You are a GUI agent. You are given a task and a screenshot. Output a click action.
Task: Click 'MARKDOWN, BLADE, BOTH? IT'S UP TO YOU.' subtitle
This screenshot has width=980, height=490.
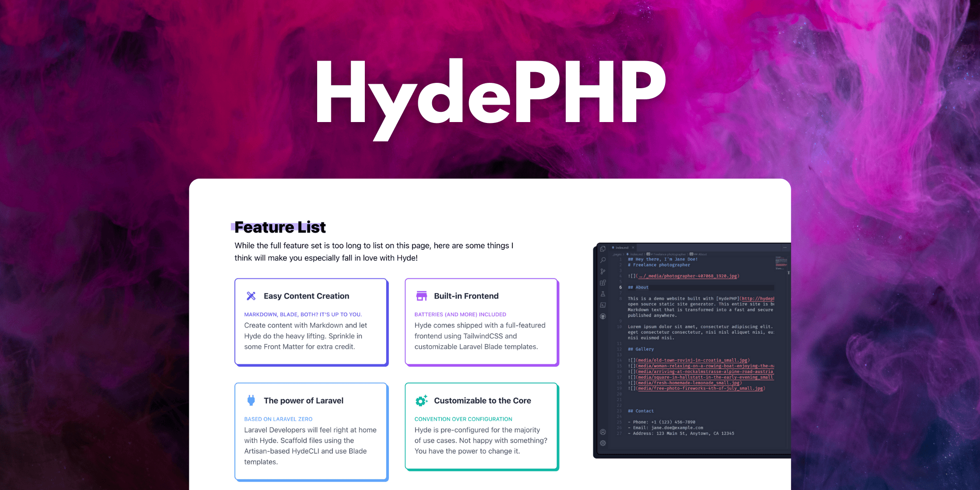(x=303, y=314)
